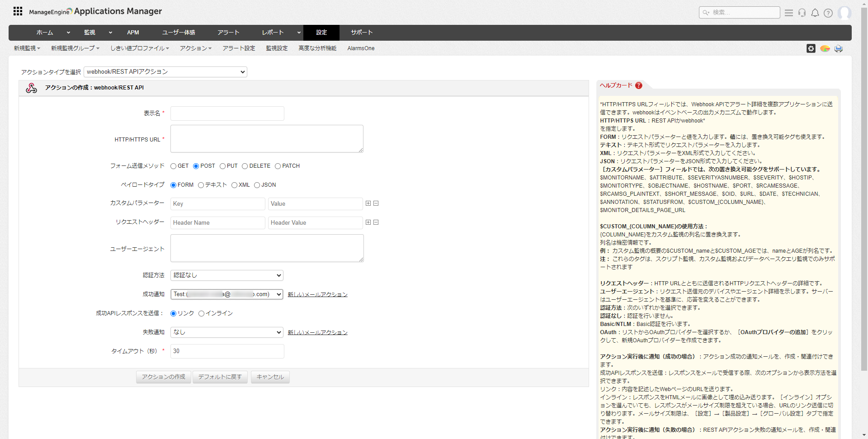This screenshot has height=439, width=868.
Task: Click the camera shutter snapshot icon
Action: point(811,49)
